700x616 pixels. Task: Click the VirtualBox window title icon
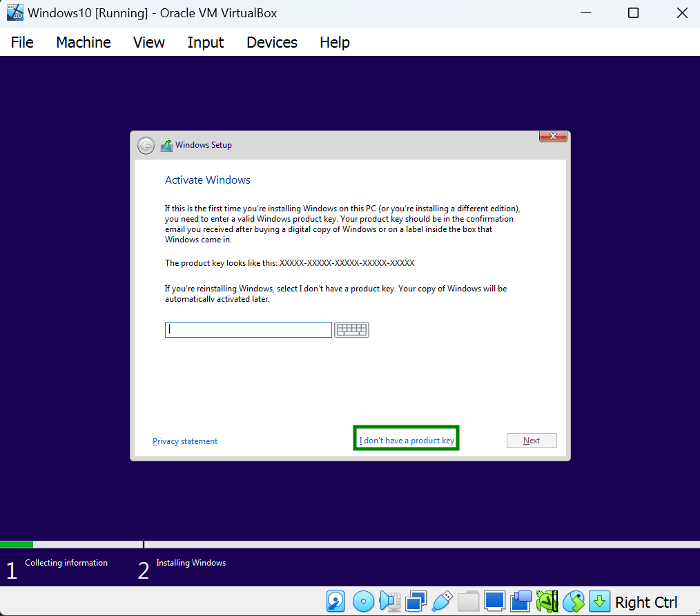pyautogui.click(x=14, y=12)
